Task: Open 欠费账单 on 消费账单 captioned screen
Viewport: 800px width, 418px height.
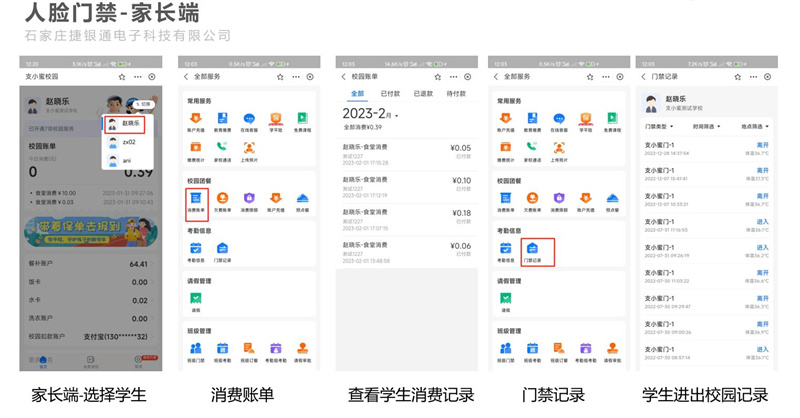Action: pyautogui.click(x=222, y=202)
